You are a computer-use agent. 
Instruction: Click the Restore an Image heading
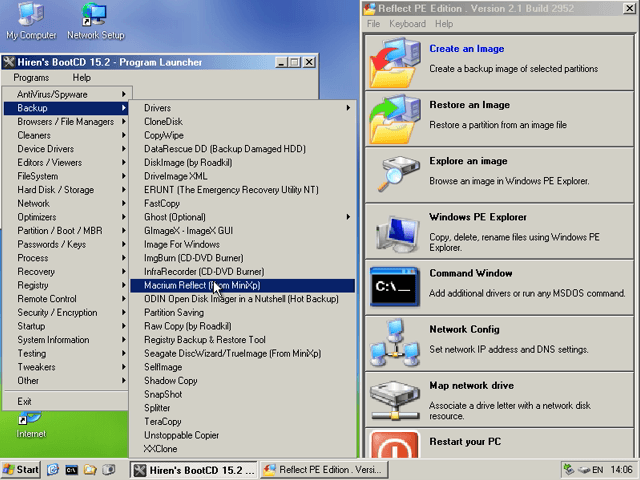[x=469, y=105]
